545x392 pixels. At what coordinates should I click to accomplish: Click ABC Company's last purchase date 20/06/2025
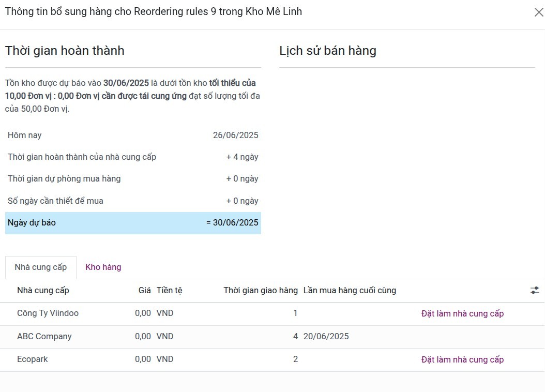pyautogui.click(x=326, y=337)
